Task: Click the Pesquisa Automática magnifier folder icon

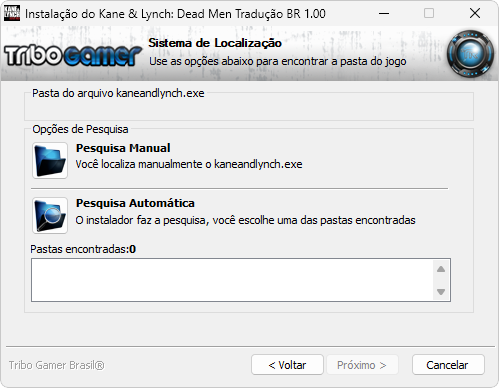Action: point(50,215)
